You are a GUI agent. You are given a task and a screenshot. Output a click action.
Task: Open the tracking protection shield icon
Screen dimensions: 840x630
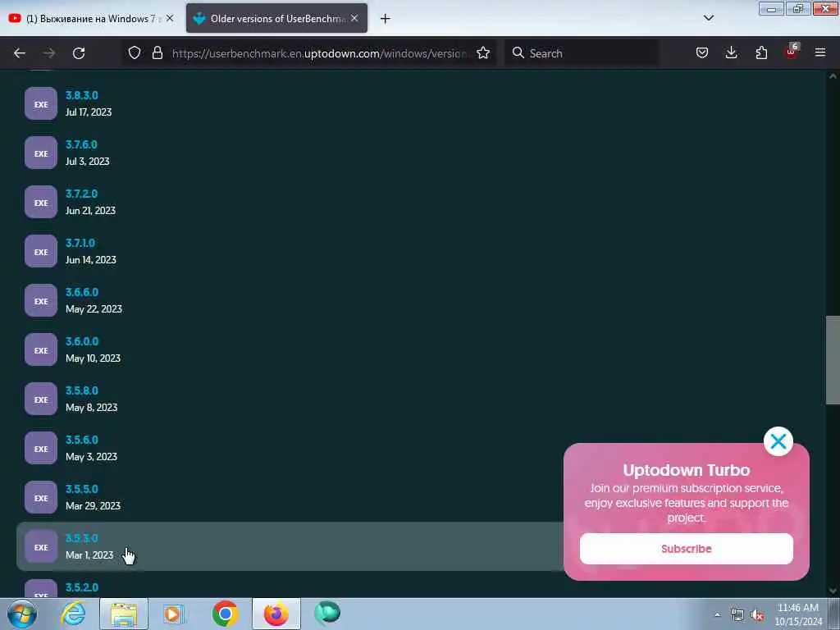click(x=135, y=52)
